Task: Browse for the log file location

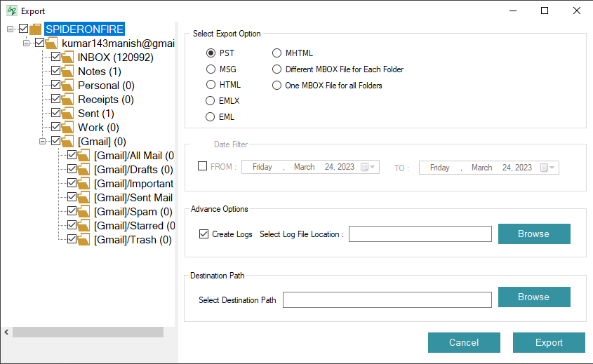Action: point(533,234)
